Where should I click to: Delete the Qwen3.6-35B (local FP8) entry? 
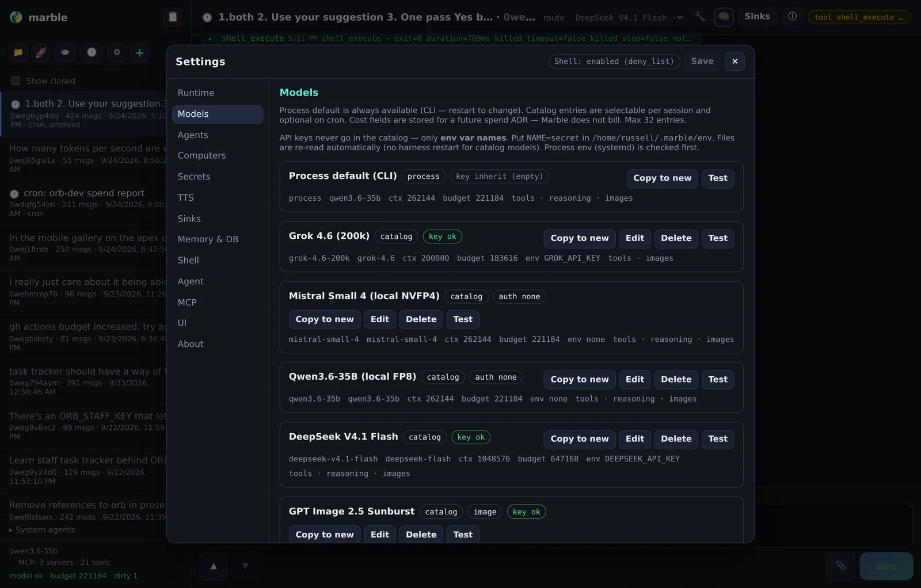click(676, 380)
